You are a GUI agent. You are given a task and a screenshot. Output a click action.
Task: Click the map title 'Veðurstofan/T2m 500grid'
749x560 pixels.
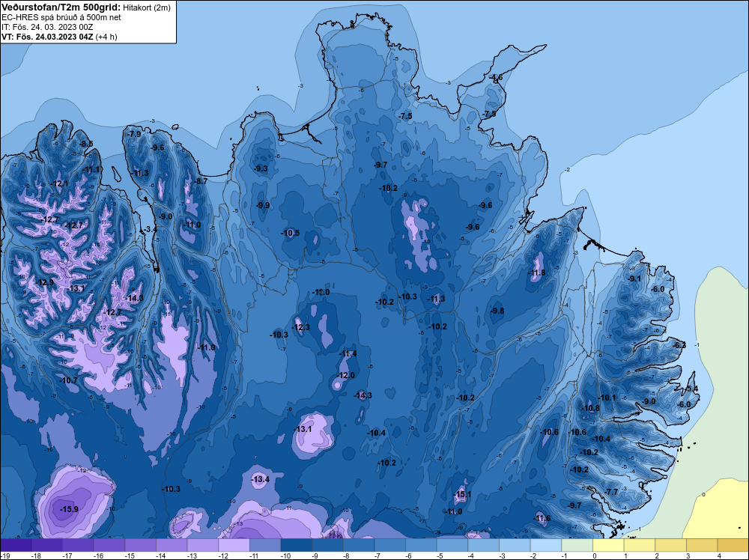click(x=61, y=7)
